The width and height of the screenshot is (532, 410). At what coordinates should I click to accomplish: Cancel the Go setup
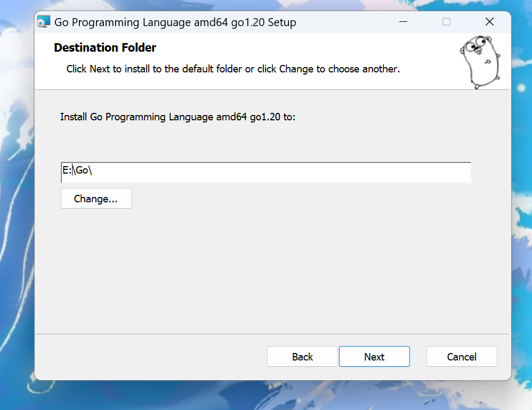tap(462, 356)
